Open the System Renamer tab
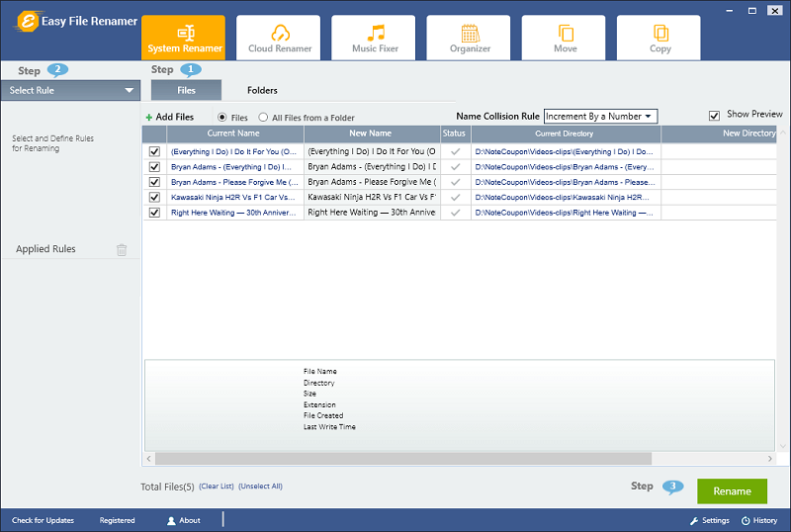The image size is (791, 532). pos(184,38)
